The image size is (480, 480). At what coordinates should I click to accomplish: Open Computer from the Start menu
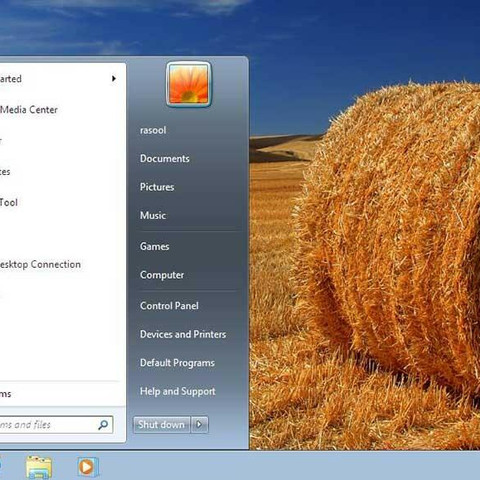(162, 275)
